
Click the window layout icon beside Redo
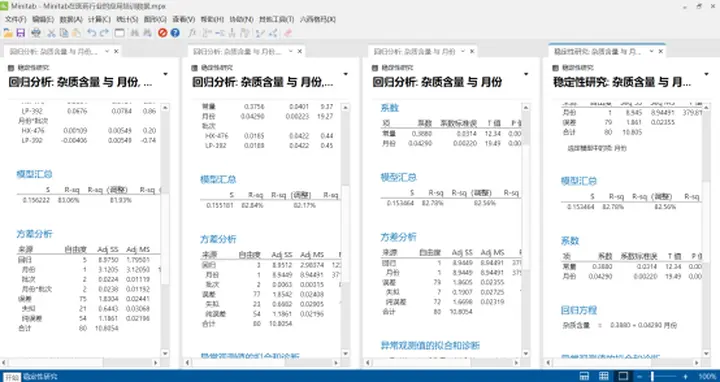[119, 33]
